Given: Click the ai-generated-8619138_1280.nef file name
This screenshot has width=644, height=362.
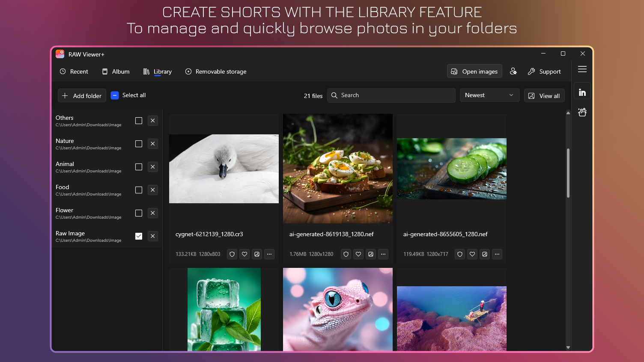Looking at the screenshot, I should [x=331, y=234].
